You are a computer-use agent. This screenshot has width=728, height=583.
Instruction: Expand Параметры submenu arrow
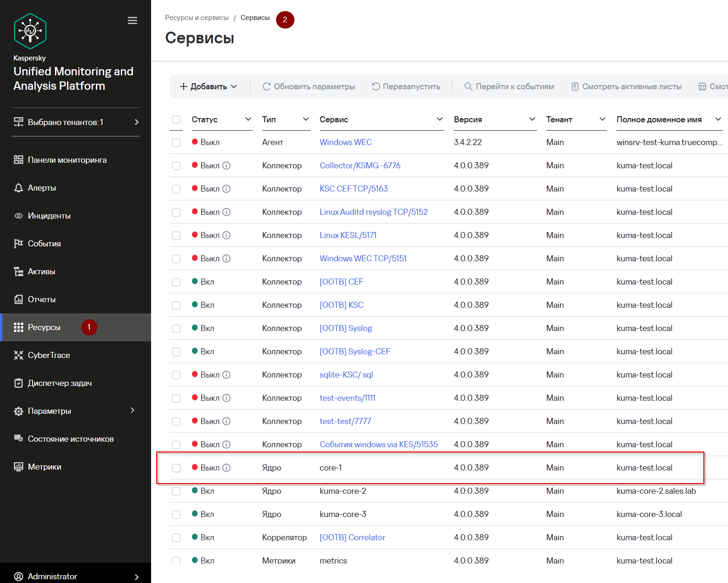click(132, 410)
